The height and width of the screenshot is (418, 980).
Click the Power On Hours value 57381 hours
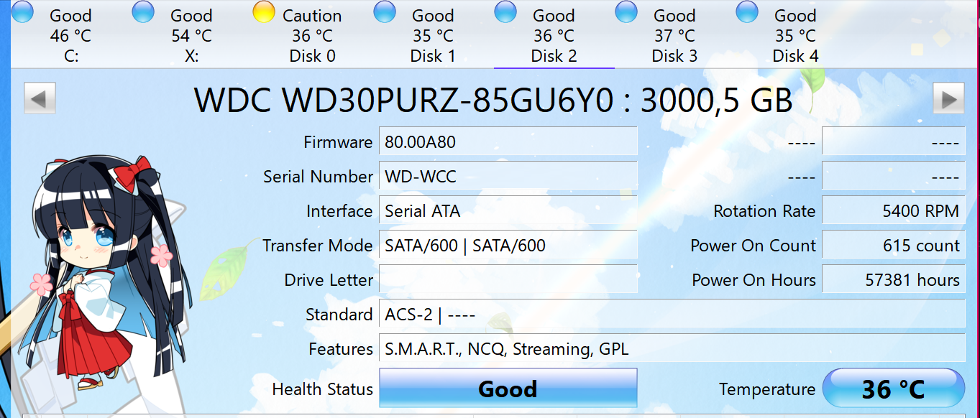tap(894, 279)
